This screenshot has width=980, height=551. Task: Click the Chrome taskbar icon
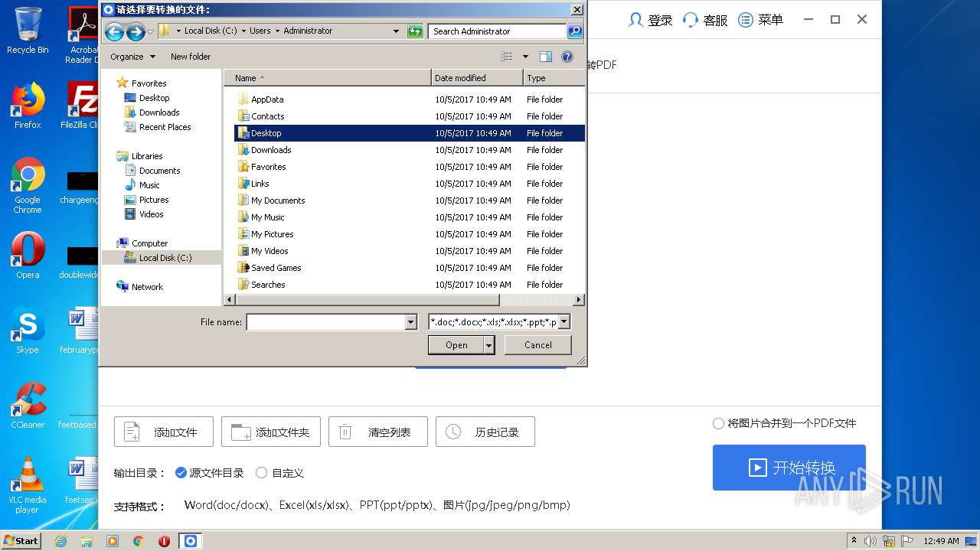point(139,541)
